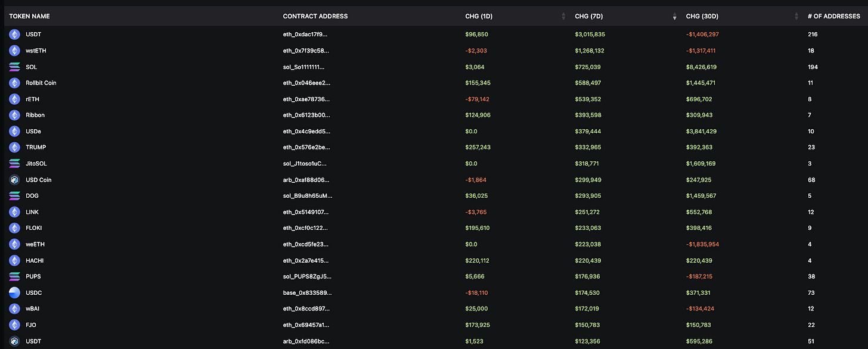Screen dimensions: 868x349
Task: Select the TRUMP token name
Action: pos(36,147)
